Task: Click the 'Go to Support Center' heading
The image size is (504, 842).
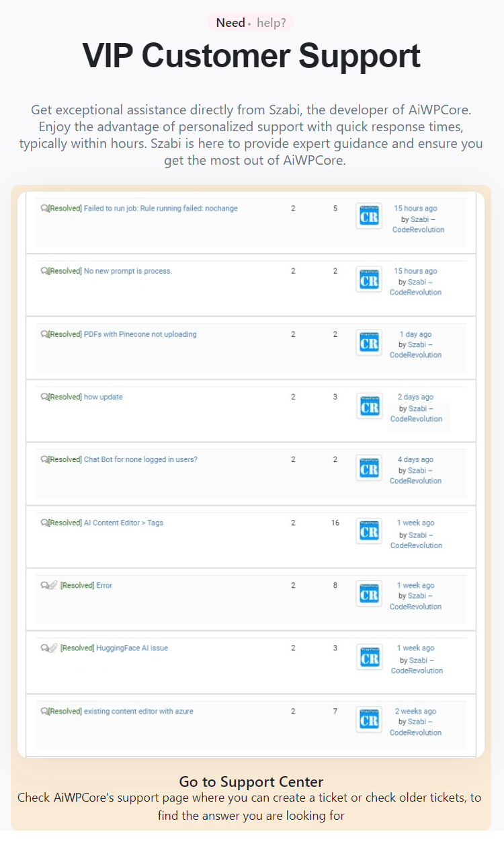Action: pyautogui.click(x=251, y=781)
